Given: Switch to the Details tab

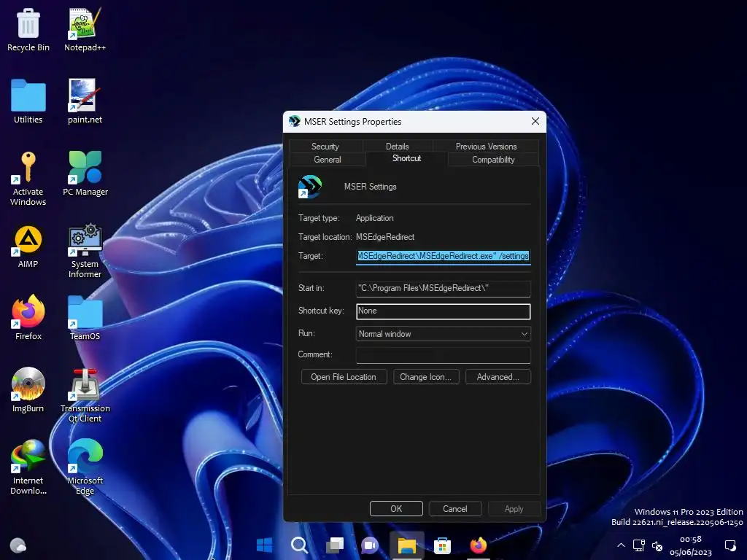Looking at the screenshot, I should 398,146.
